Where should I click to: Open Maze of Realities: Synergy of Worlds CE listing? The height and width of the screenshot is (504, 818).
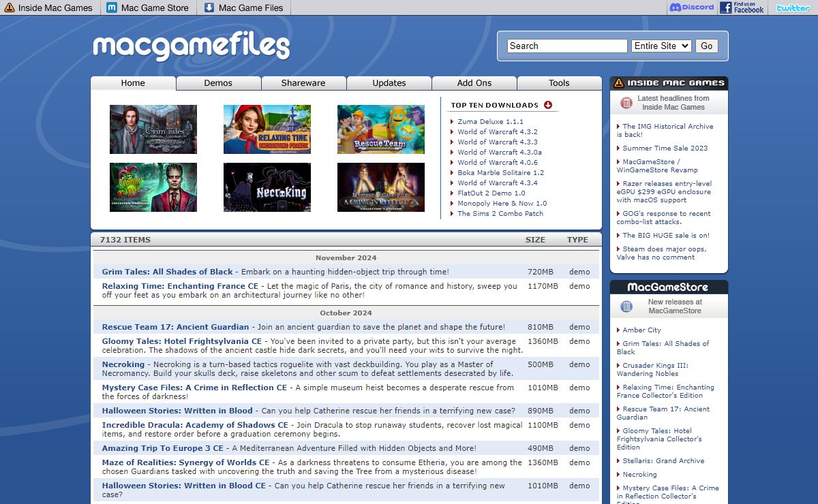click(186, 462)
